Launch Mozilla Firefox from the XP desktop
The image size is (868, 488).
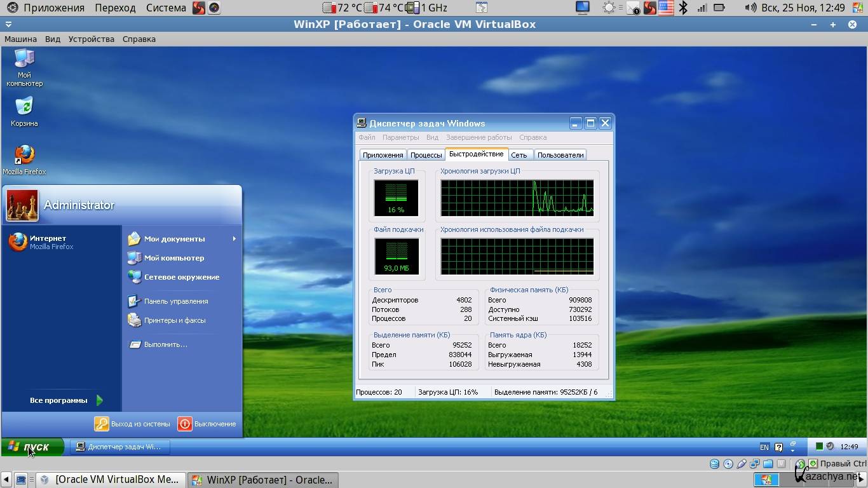coord(24,159)
